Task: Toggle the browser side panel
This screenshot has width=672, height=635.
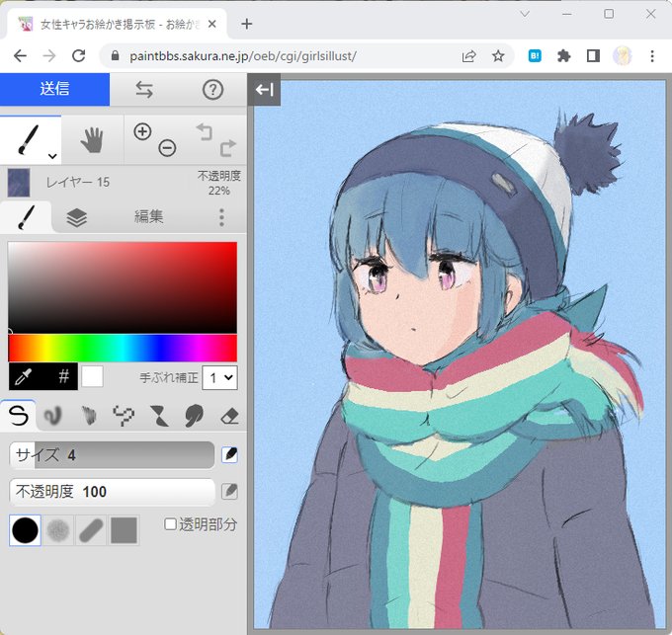Action: pyautogui.click(x=593, y=56)
